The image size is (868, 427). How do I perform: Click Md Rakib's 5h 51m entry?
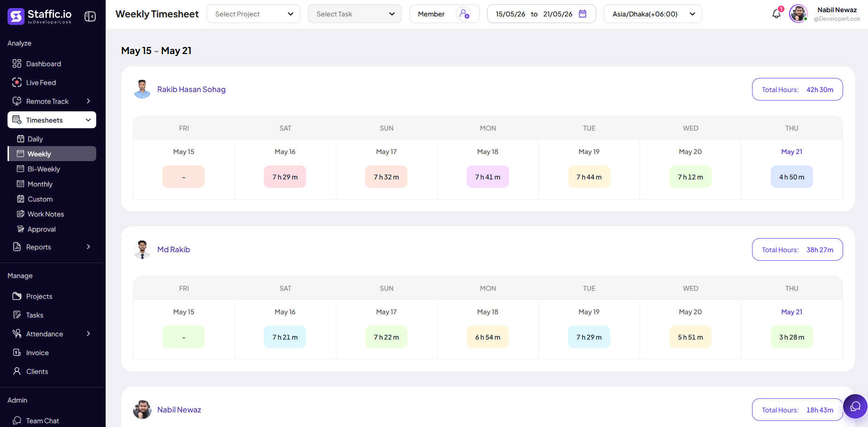pos(691,337)
